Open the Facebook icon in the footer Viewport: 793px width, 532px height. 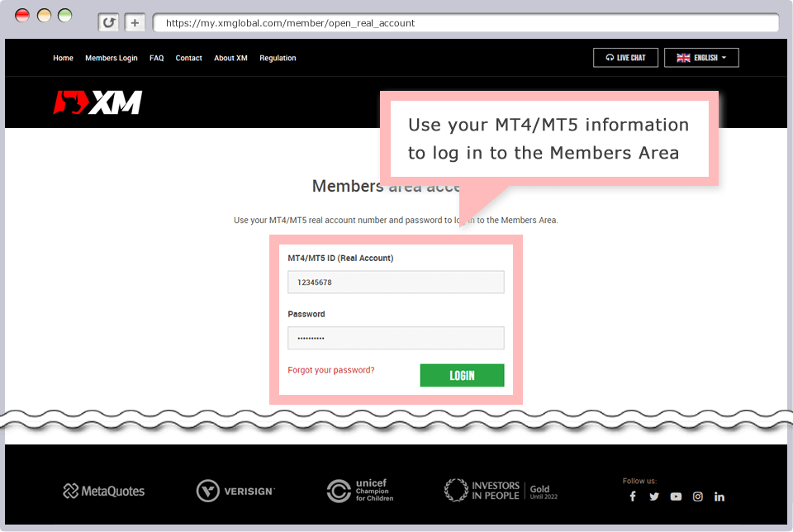633,496
